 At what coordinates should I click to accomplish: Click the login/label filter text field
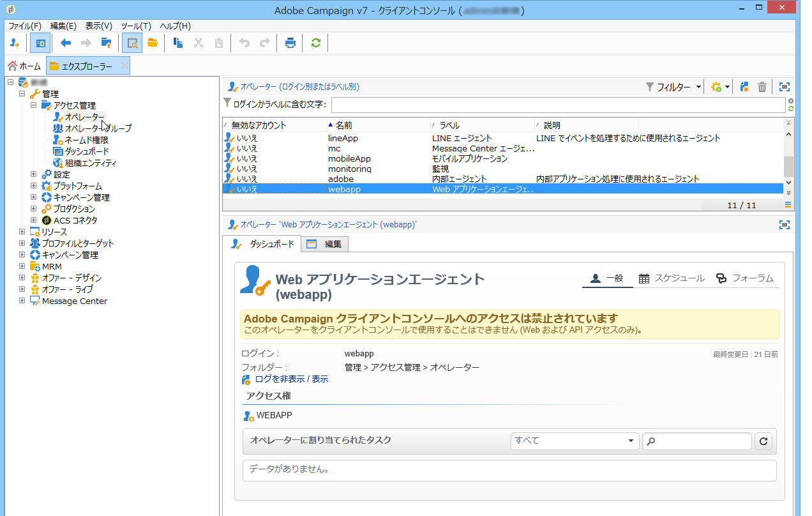(558, 105)
